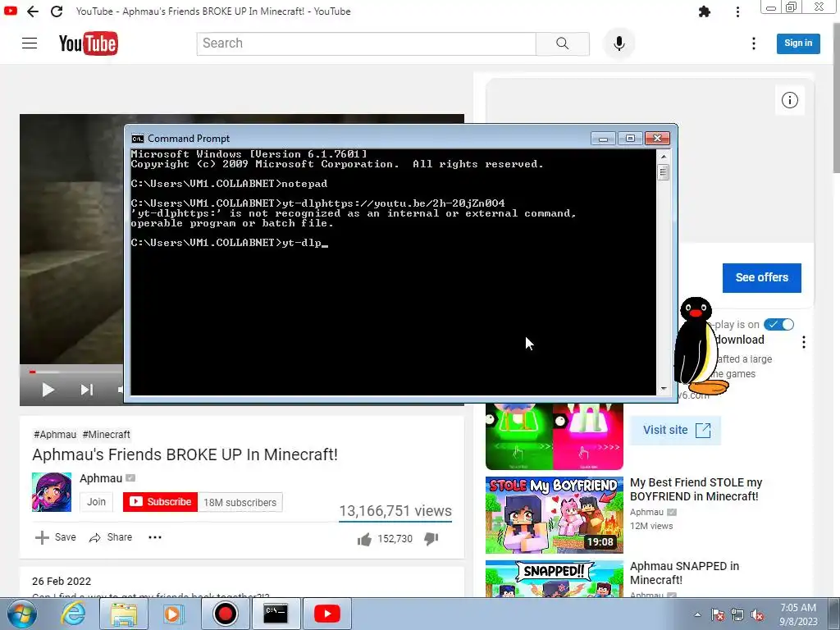Click the #Minecraft hashtag

[106, 435]
